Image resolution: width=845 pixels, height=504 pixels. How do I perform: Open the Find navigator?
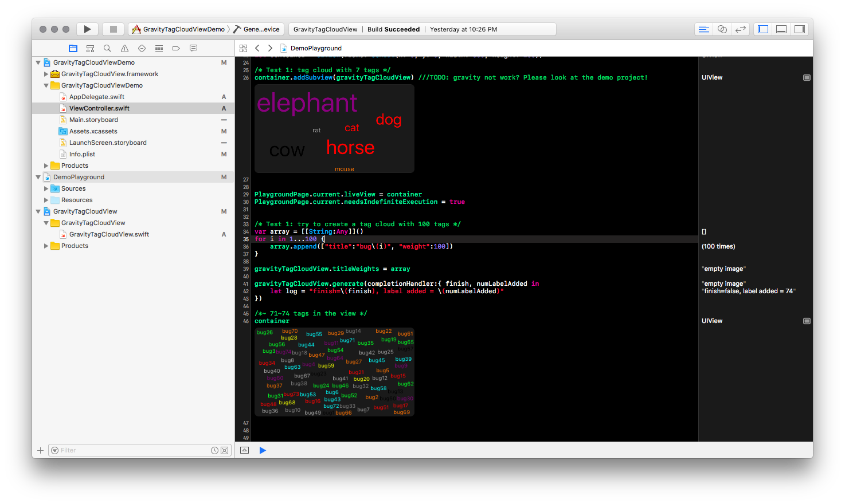pyautogui.click(x=107, y=48)
